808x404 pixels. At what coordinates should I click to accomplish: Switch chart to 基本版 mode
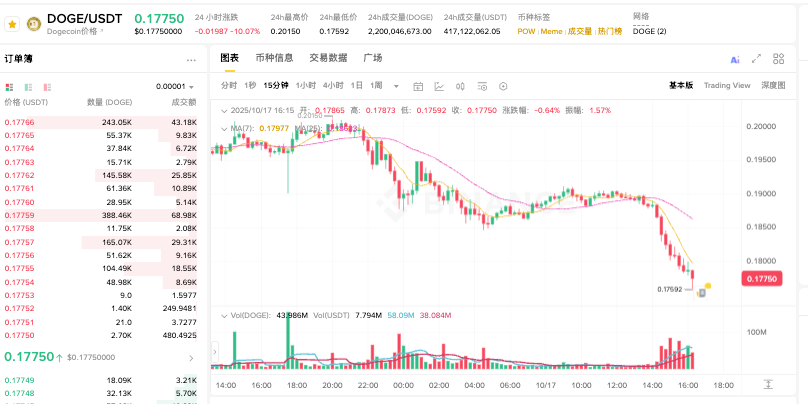coord(681,86)
